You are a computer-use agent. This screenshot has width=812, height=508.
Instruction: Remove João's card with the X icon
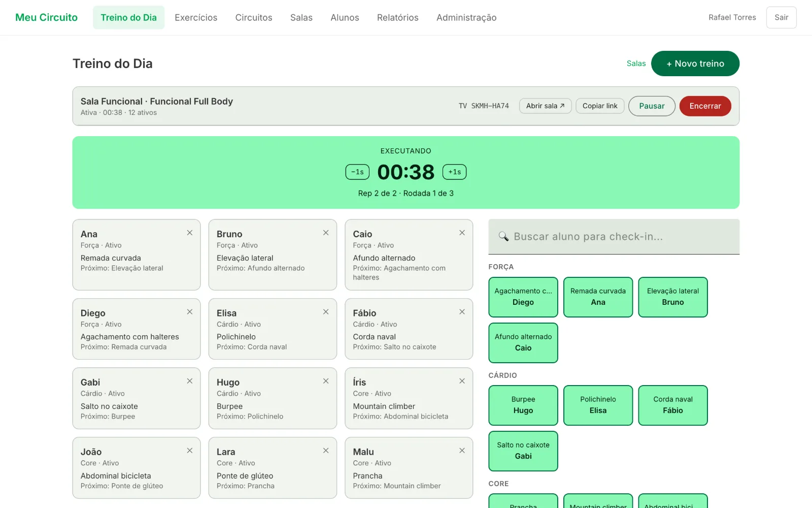(x=190, y=451)
